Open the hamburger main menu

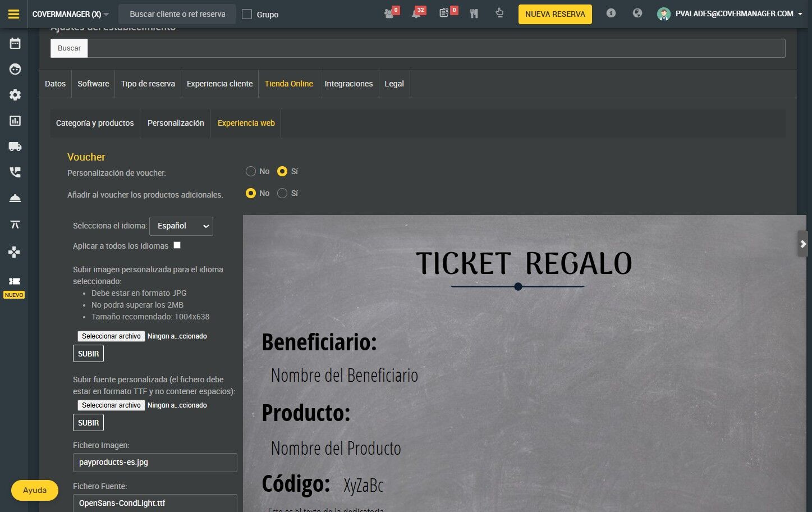pos(13,14)
